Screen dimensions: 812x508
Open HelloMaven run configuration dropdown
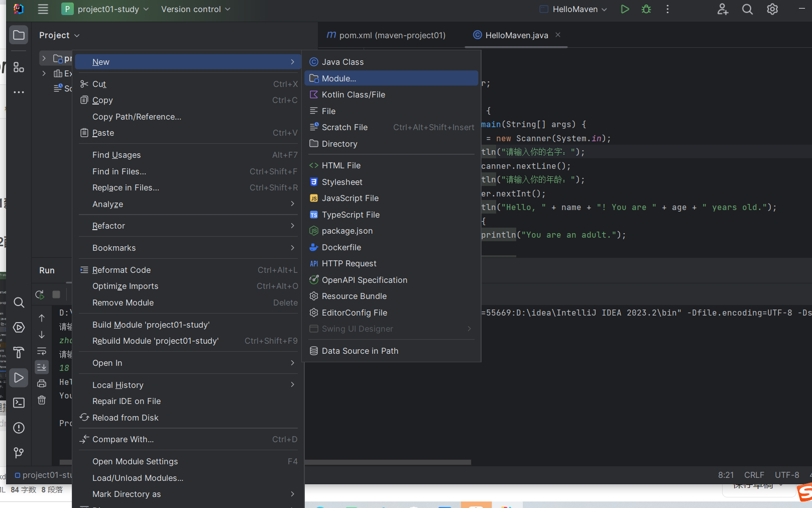(x=573, y=9)
